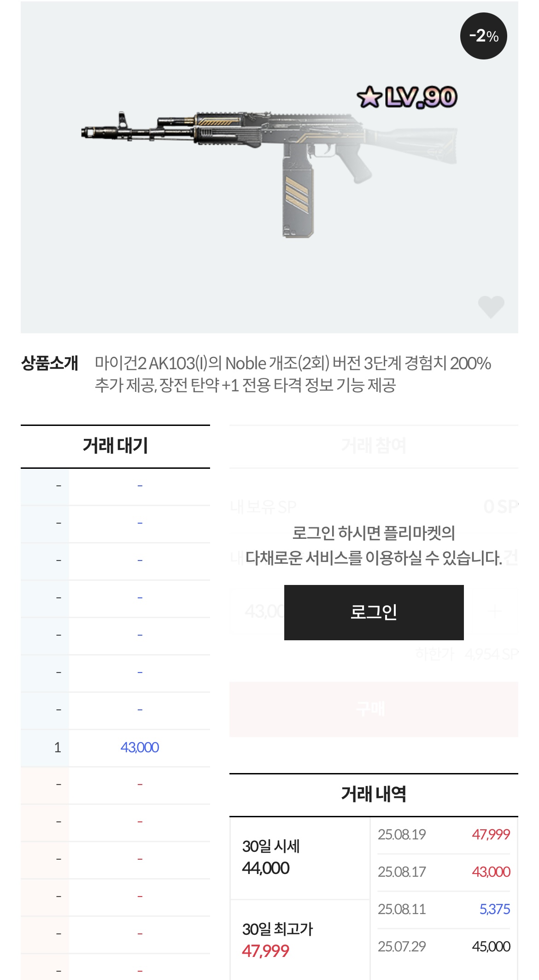Viewport: 539px width, 980px height.
Task: Click the 상품소개 product description text
Action: pos(293,374)
